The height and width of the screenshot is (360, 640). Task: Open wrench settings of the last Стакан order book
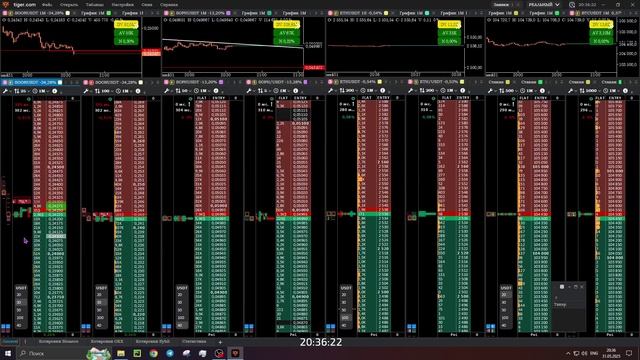[571, 91]
